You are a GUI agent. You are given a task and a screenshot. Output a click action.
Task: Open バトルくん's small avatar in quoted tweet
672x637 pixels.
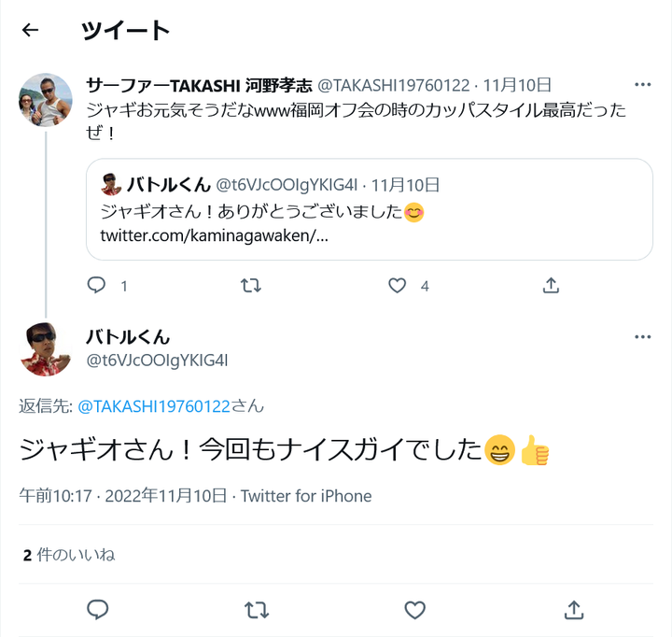pyautogui.click(x=111, y=184)
